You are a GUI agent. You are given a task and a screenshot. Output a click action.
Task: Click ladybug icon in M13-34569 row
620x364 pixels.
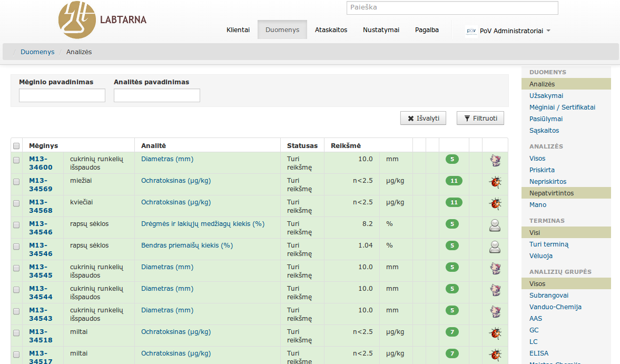coord(495,182)
